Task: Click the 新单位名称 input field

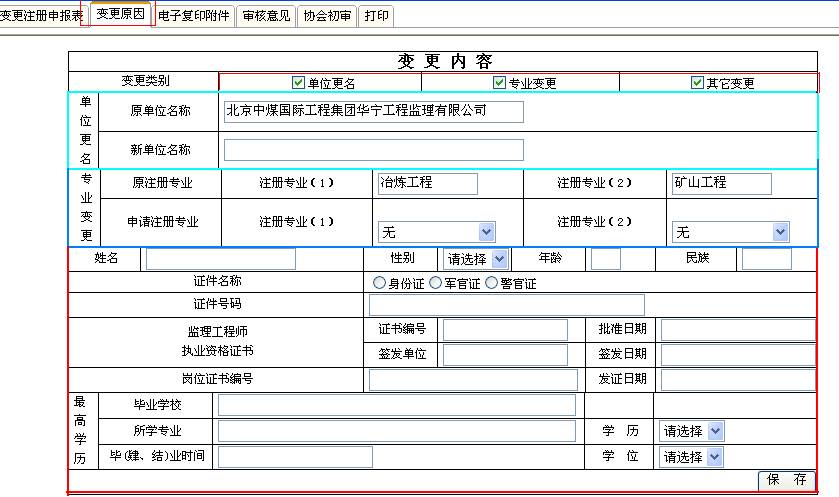Action: point(373,150)
